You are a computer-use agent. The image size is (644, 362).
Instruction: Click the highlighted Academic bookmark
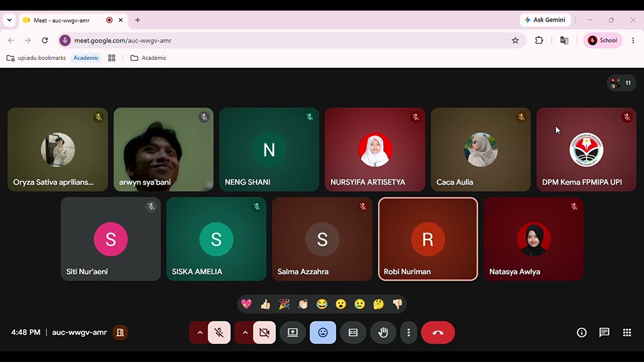[x=86, y=58]
